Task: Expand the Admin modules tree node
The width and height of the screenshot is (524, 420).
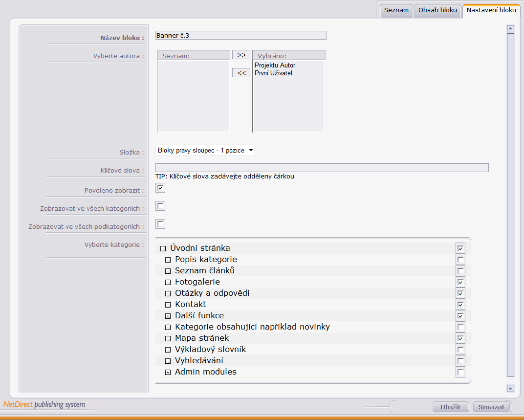Action: [168, 372]
